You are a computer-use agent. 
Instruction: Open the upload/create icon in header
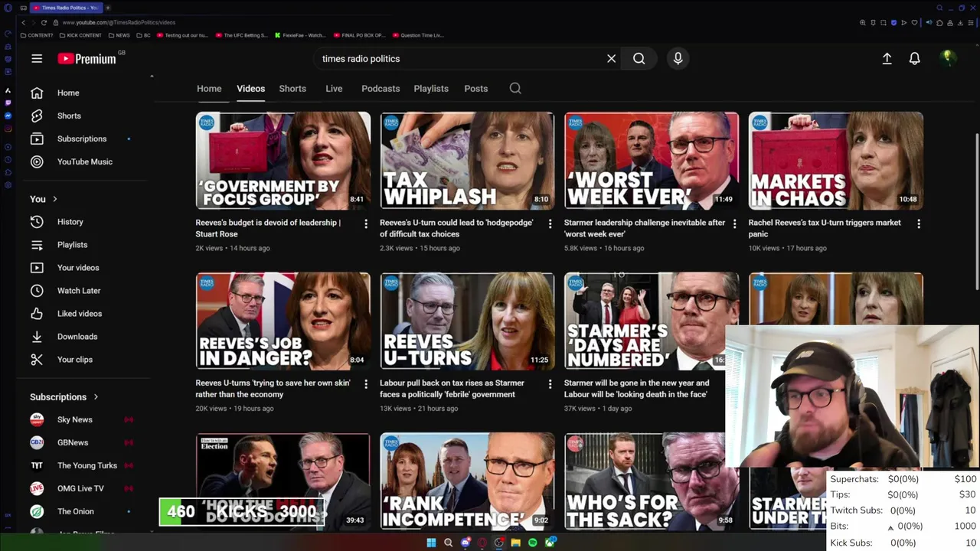887,58
